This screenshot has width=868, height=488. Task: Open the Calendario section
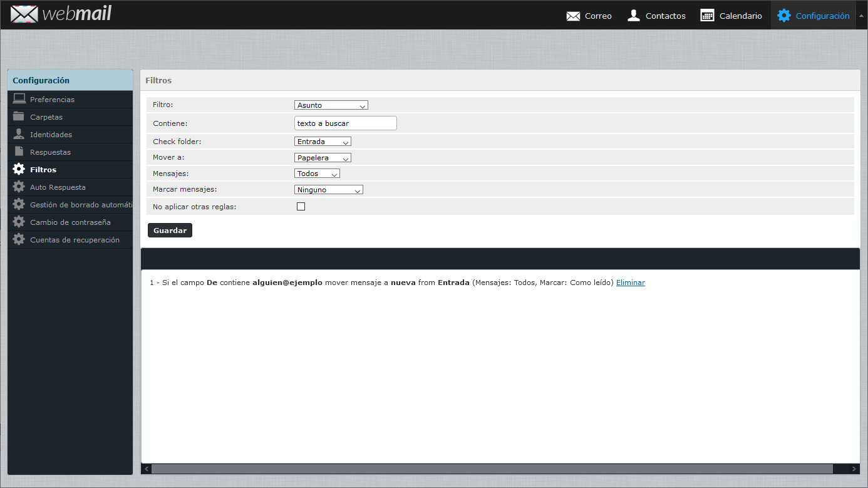(x=731, y=16)
